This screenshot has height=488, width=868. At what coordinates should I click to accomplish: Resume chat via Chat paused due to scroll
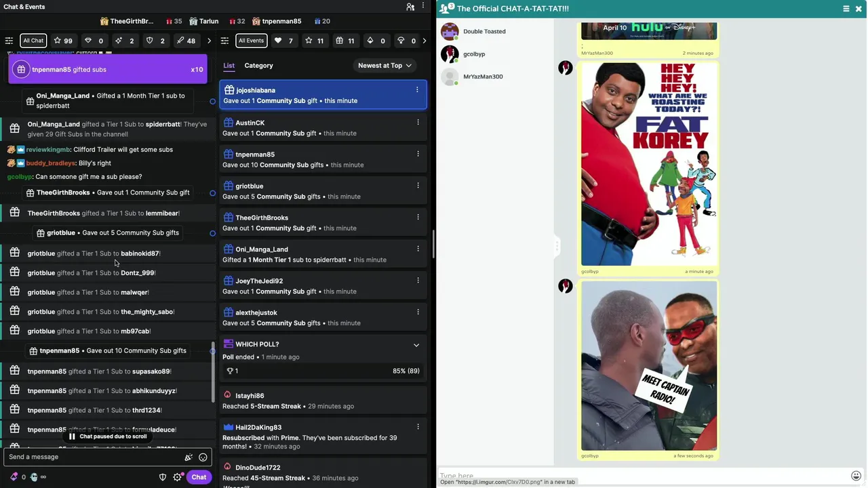point(107,436)
